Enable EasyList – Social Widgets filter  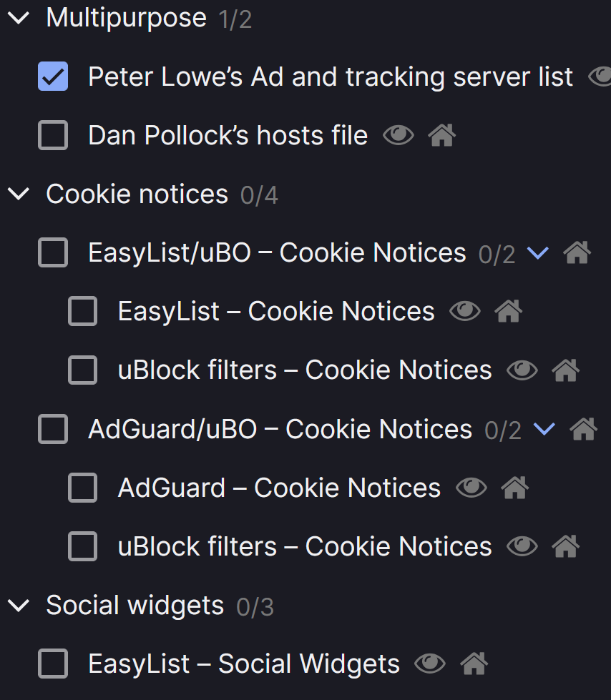[52, 663]
